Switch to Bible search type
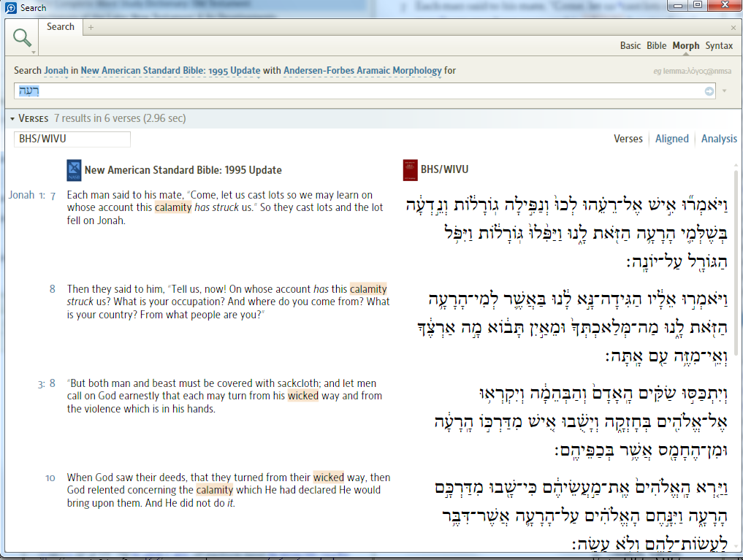 pos(656,46)
